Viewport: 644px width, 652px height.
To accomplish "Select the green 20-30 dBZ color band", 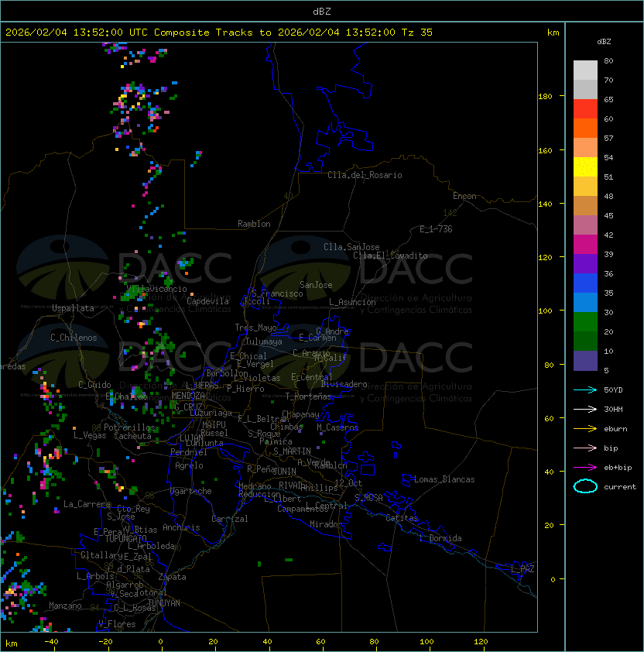I will [585, 322].
